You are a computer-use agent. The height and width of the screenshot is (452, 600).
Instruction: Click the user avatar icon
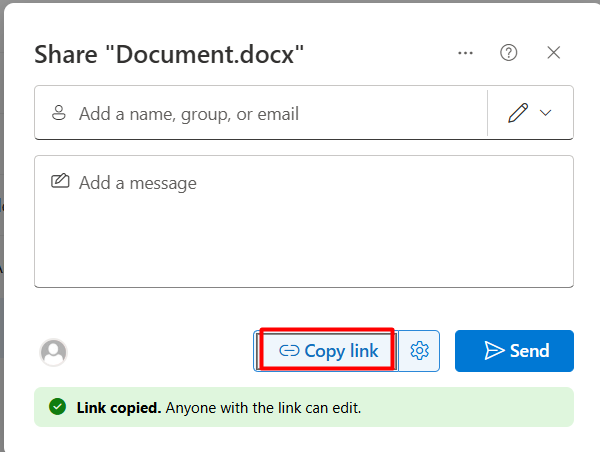click(x=53, y=351)
